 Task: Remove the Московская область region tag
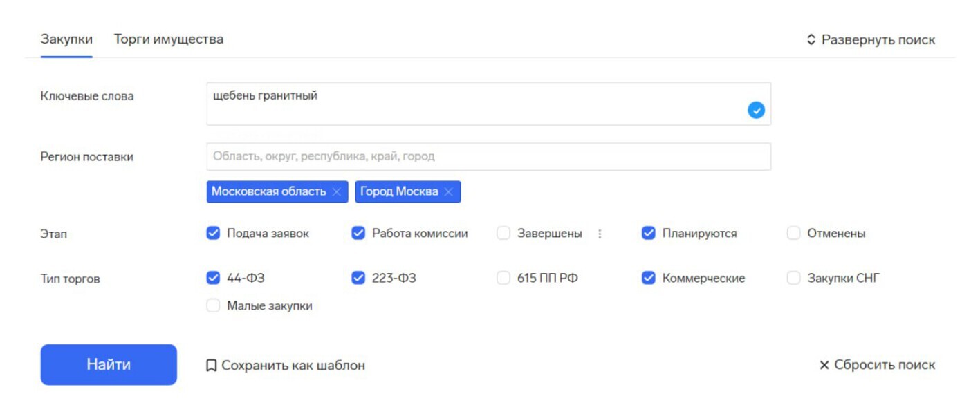337,192
